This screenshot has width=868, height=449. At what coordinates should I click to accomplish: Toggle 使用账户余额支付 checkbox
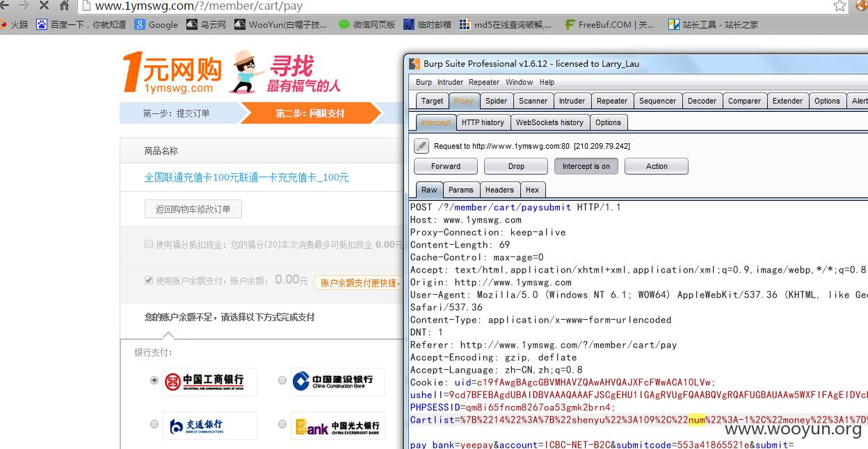(149, 280)
